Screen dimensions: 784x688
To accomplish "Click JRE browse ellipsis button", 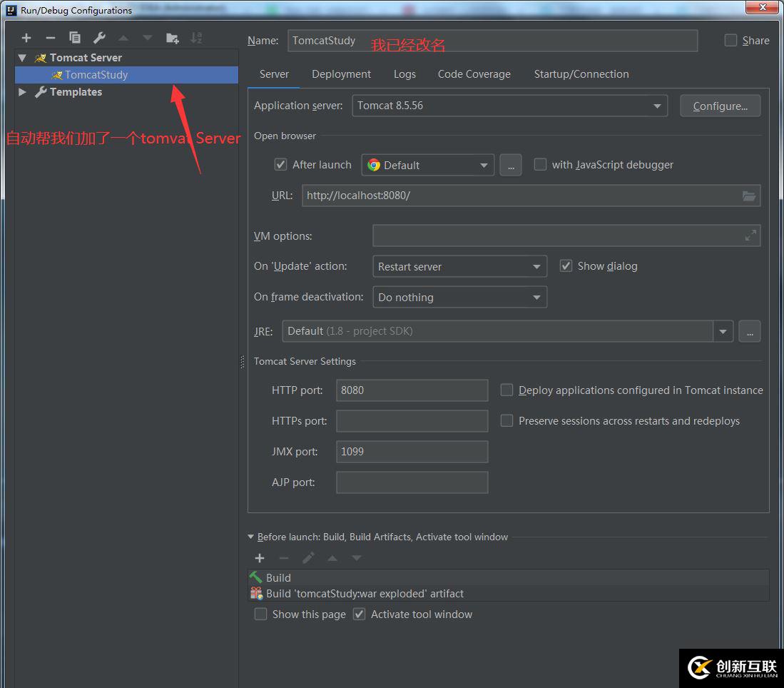I will point(750,331).
